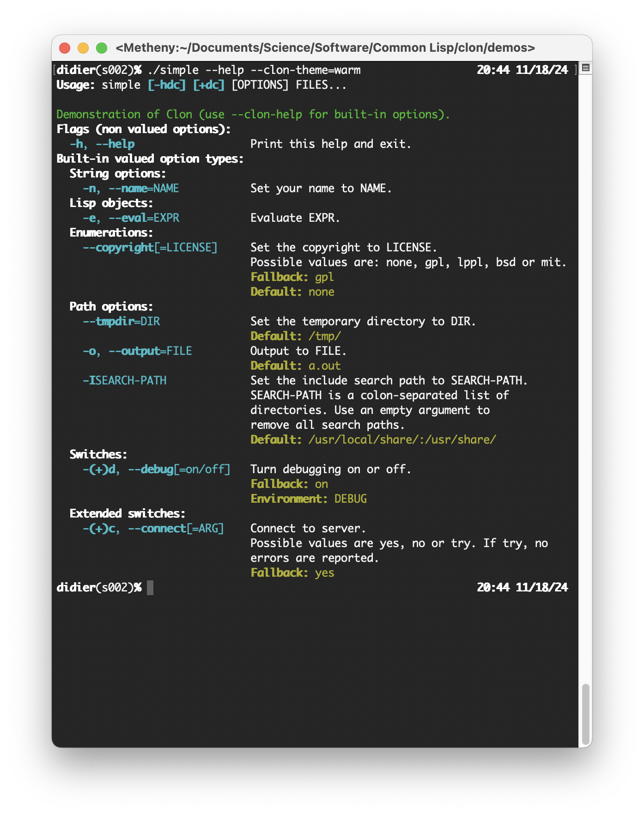644x816 pixels.
Task: Click 'Fallback: on' line
Action: click(x=289, y=484)
